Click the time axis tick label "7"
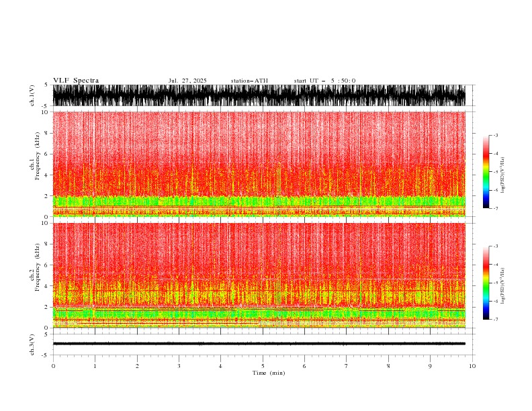Image resolution: width=532 pixels, height=411 pixels. click(347, 366)
